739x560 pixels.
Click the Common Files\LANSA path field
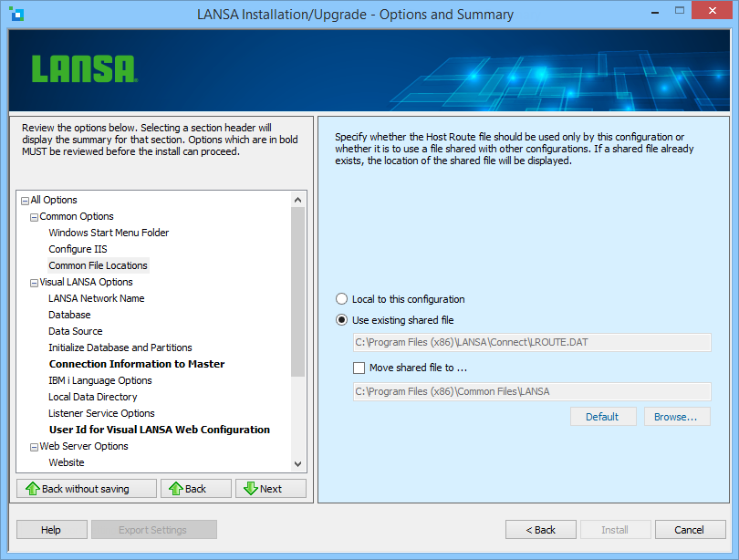coord(532,391)
